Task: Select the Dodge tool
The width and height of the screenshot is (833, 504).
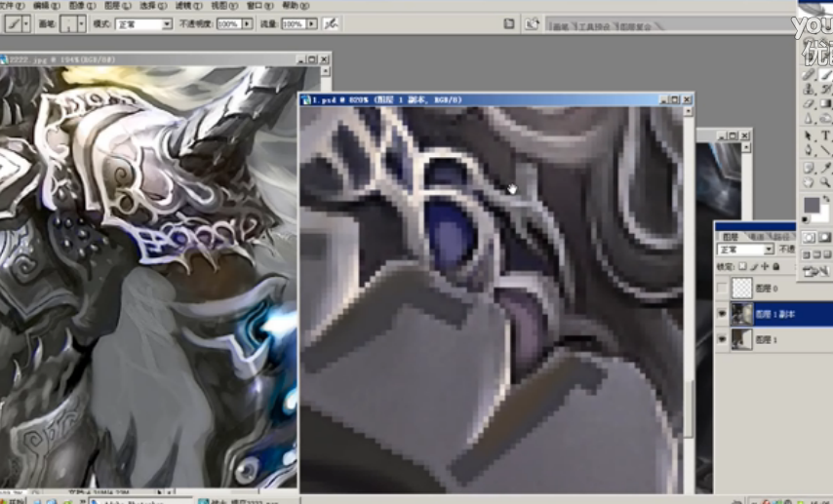Action: pos(825,118)
